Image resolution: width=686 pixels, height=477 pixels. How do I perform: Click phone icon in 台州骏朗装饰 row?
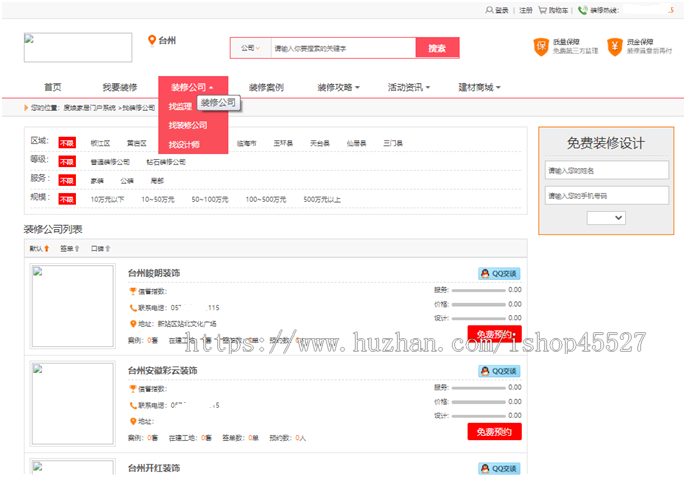click(133, 308)
